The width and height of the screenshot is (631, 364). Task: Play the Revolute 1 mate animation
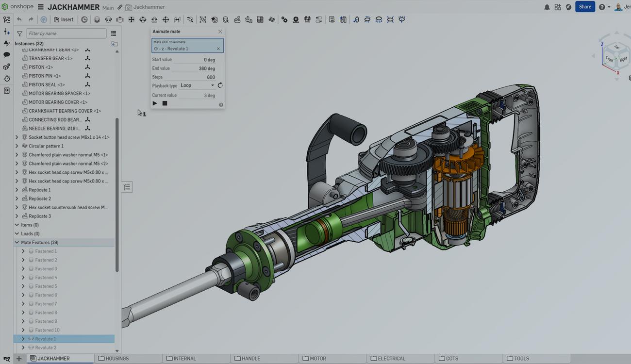coord(154,103)
